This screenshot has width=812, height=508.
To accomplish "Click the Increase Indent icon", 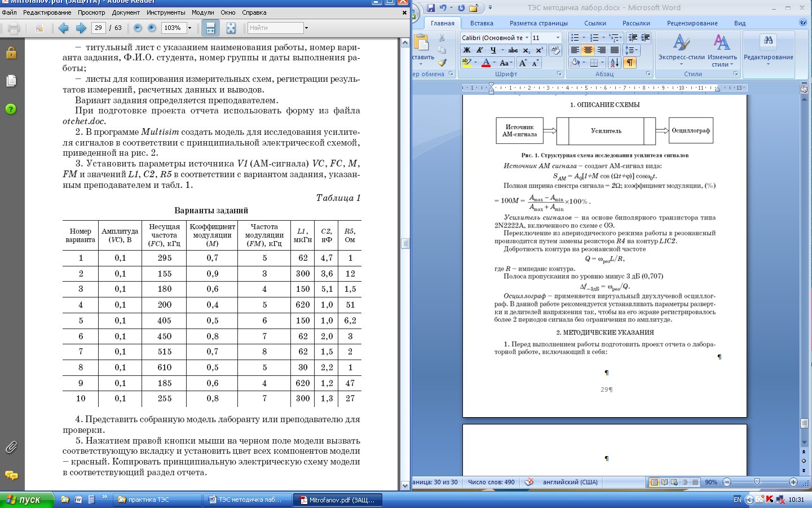I will click(646, 38).
